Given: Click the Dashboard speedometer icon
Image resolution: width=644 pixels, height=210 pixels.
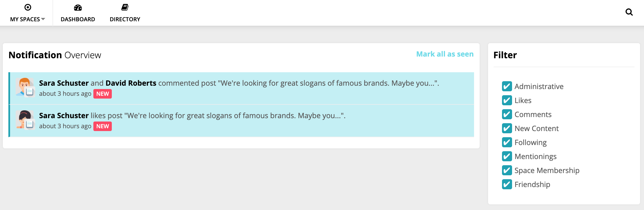Looking at the screenshot, I should [78, 8].
